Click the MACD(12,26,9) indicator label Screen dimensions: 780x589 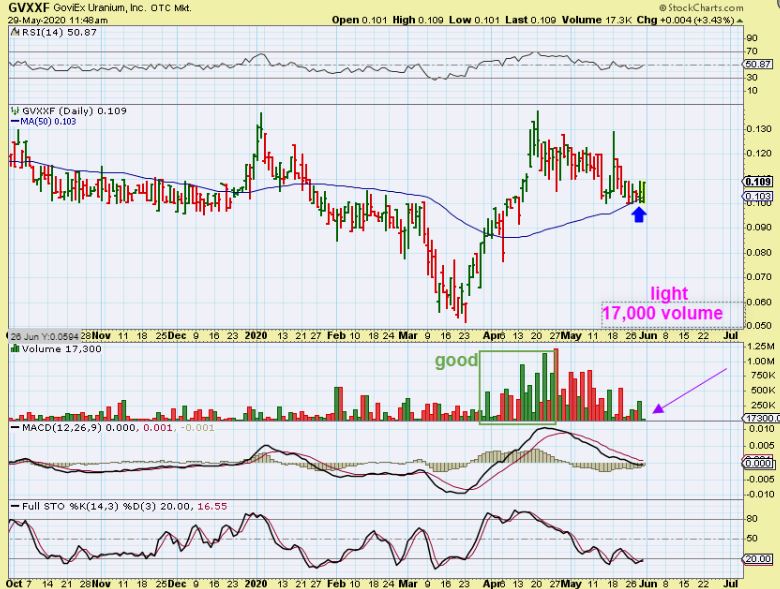61,428
